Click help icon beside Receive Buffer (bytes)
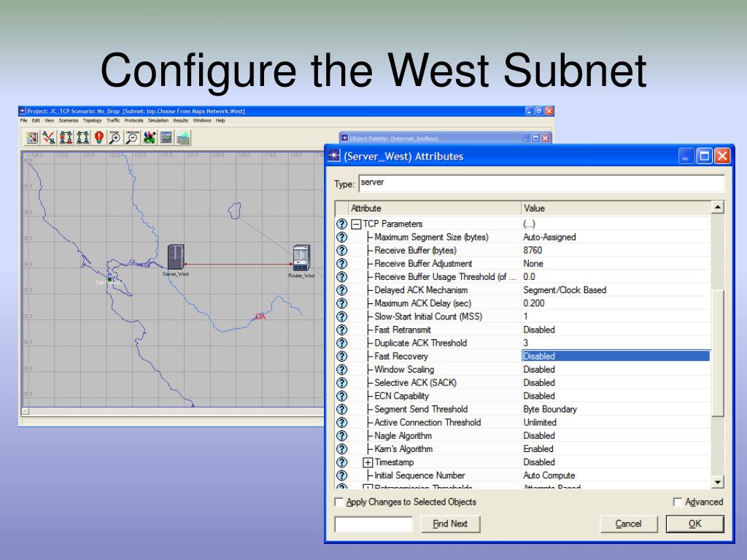 point(341,251)
